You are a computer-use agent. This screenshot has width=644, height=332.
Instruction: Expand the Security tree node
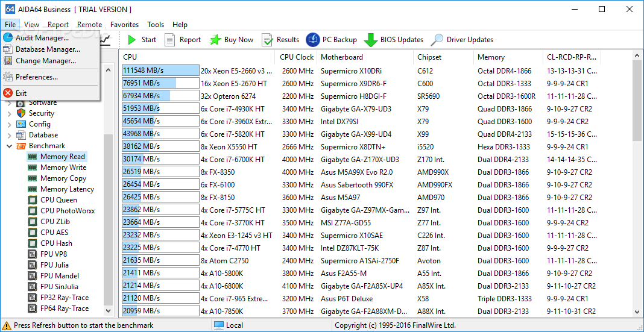[x=10, y=113]
